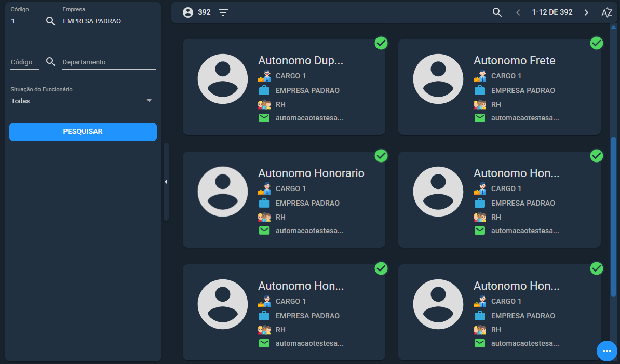The width and height of the screenshot is (620, 364).
Task: Click 'EMPRESA PADRAO' on Autonomo Dup... card
Action: point(307,90)
